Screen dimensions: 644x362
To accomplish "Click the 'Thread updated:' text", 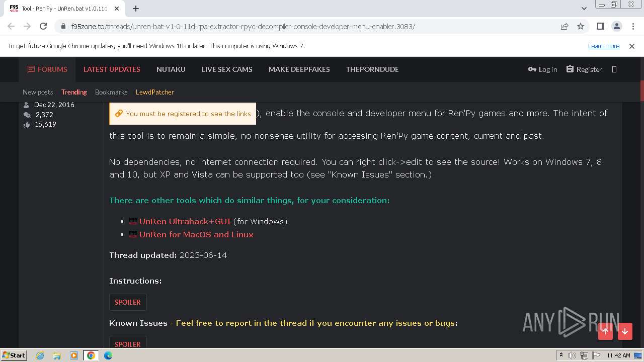I will 143,255.
